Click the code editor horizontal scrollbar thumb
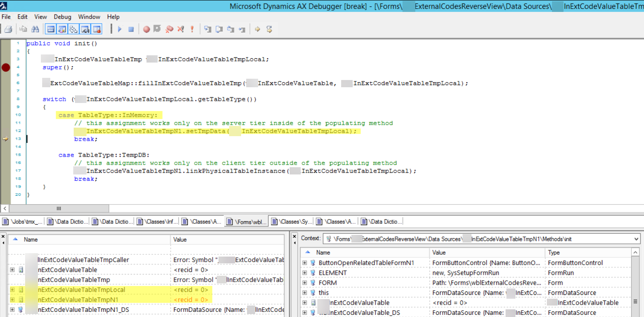644x317 pixels. 59,208
